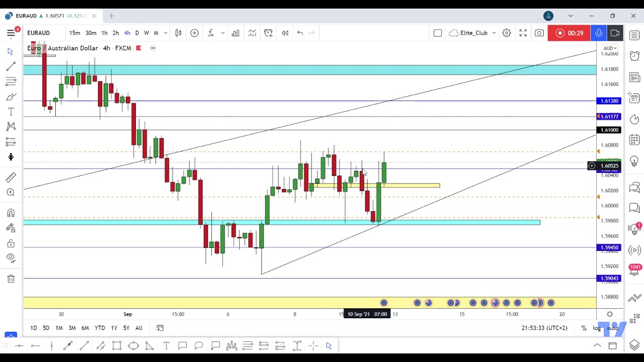Toggle hide all drawings eye icon
Viewport: 644px width, 362px height.
coord(11,258)
